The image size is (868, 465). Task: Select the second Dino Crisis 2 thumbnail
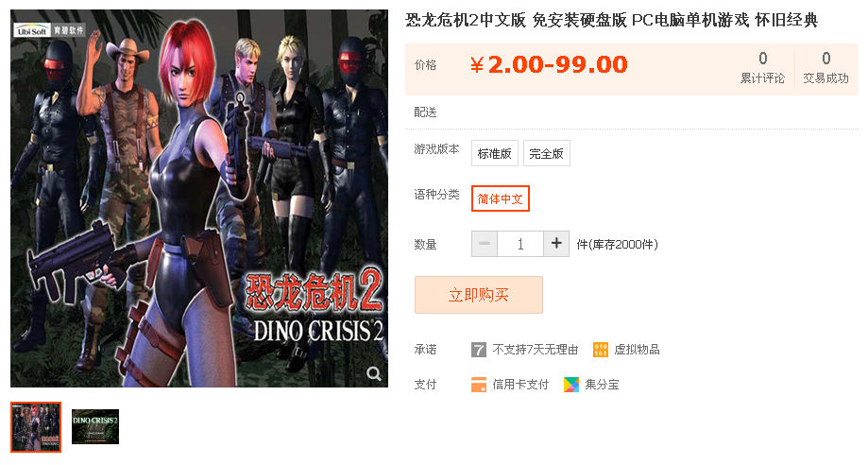point(95,427)
